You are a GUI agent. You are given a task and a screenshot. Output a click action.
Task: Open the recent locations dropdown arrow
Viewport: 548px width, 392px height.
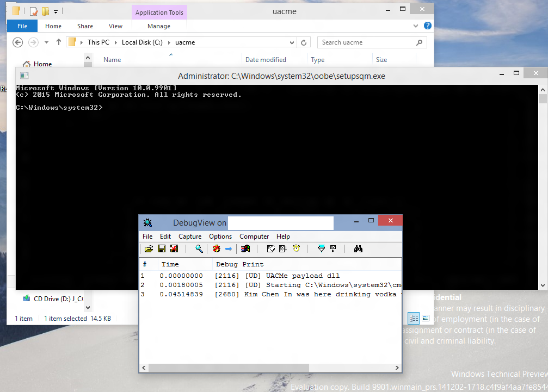click(46, 42)
